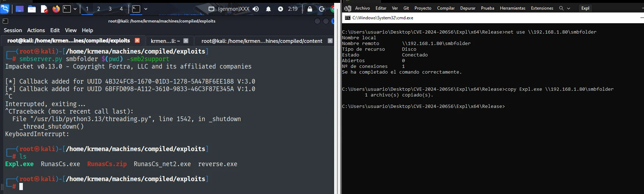Click the Expl solution name button
The height and width of the screenshot is (194, 644).
click(585, 8)
